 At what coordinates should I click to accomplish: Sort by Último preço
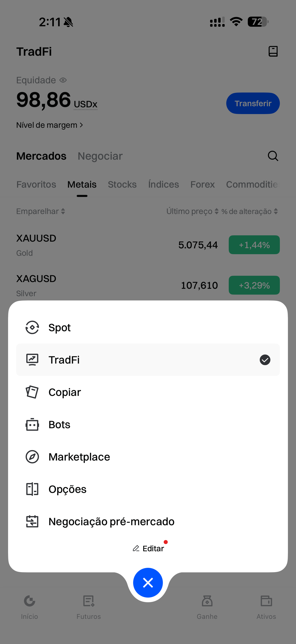[x=192, y=212]
